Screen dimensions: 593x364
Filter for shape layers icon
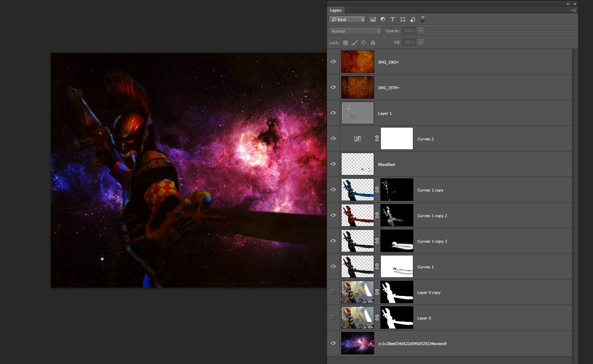tap(403, 19)
